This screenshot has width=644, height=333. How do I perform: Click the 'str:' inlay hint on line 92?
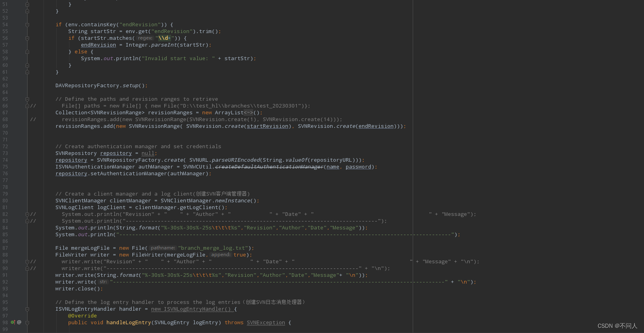(x=103, y=282)
